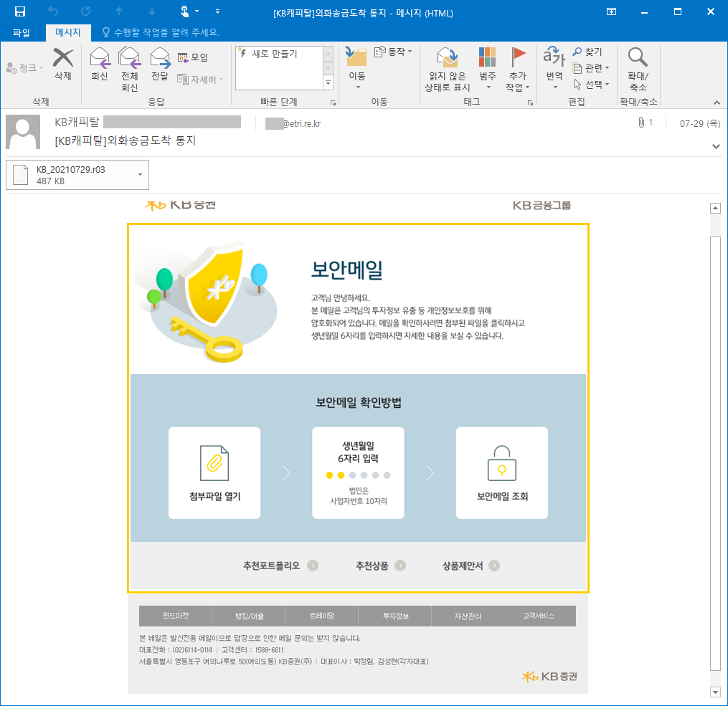The width and height of the screenshot is (728, 706).
Task: Click the ribbon display options icon
Action: tap(612, 11)
